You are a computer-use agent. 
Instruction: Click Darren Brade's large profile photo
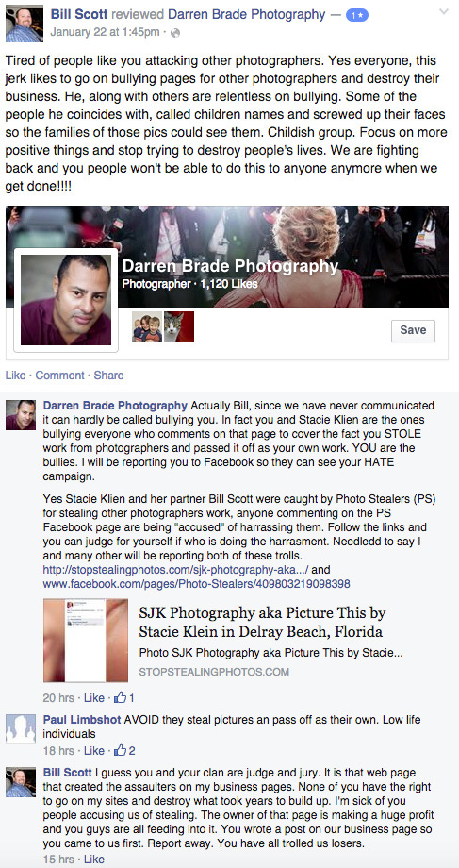66,299
